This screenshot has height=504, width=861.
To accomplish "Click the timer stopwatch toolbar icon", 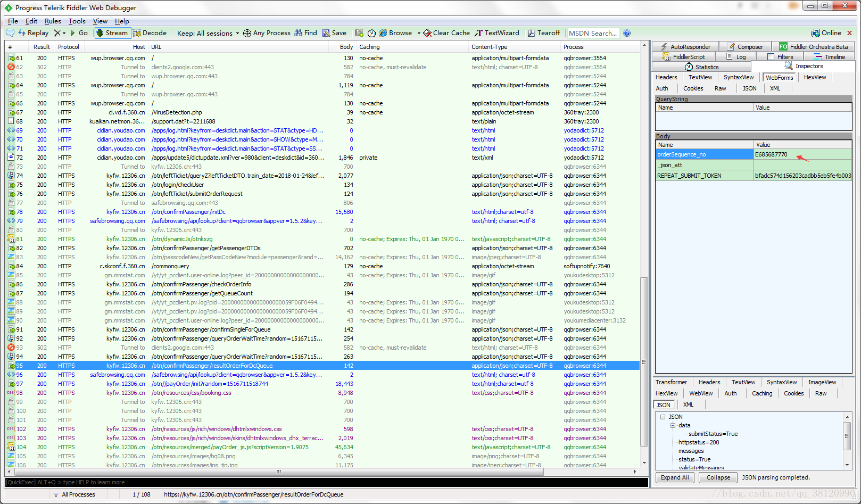I will pyautogui.click(x=371, y=33).
